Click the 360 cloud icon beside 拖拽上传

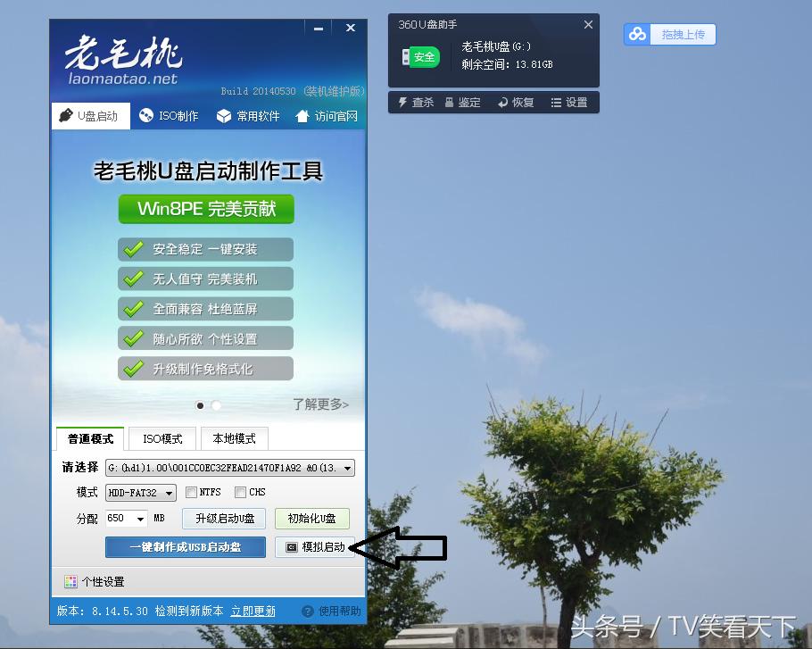(x=637, y=33)
